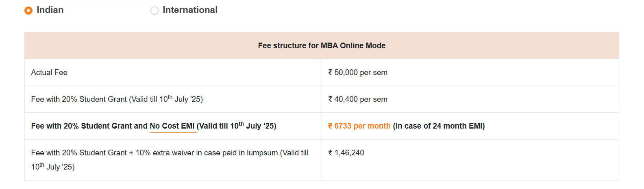Click the orange rupee symbol before 6733

(x=330, y=126)
